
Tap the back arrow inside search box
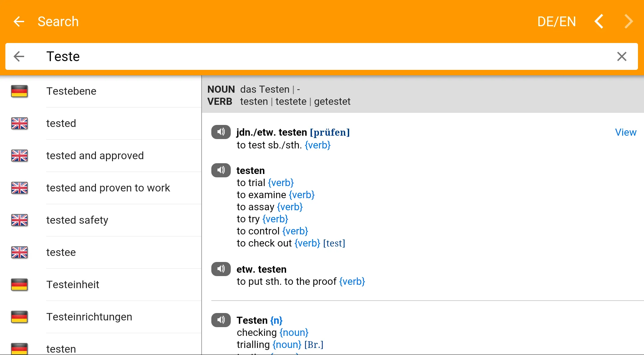point(19,56)
